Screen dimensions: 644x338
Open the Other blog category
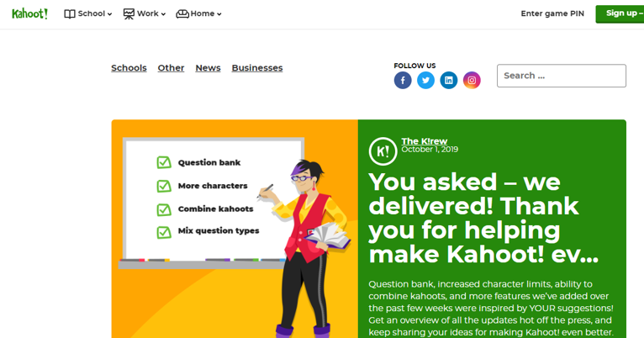click(171, 68)
